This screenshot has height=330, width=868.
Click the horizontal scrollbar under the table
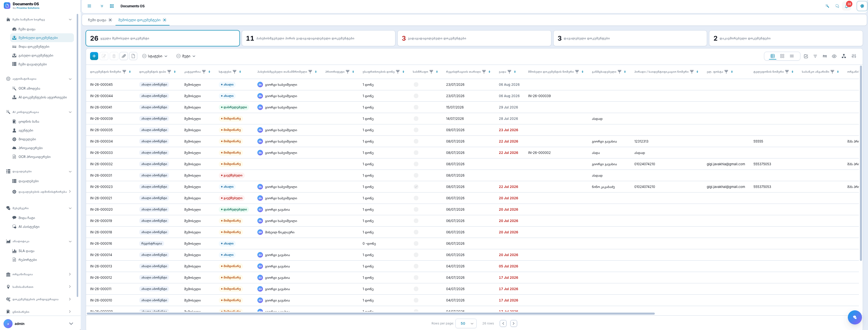pyautogui.click(x=370, y=314)
